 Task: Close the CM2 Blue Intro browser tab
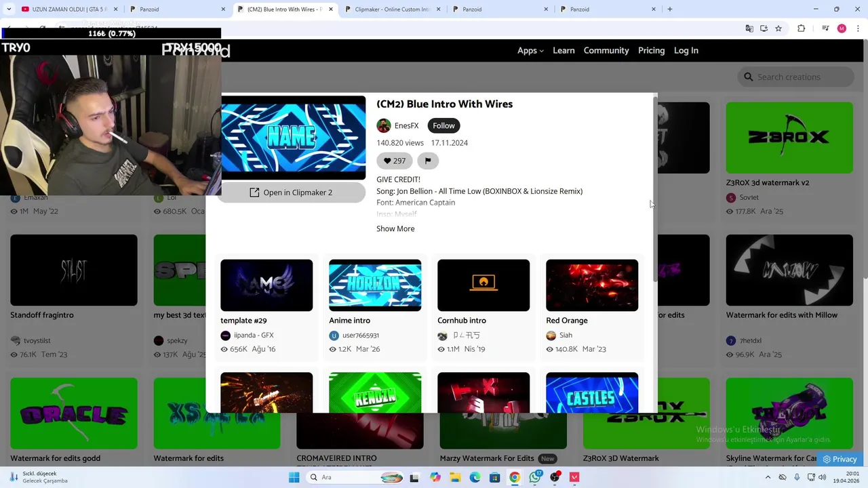click(x=331, y=9)
